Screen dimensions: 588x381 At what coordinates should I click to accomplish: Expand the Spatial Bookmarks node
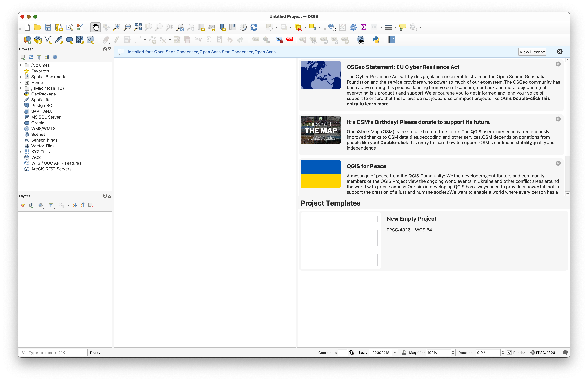[x=21, y=77]
